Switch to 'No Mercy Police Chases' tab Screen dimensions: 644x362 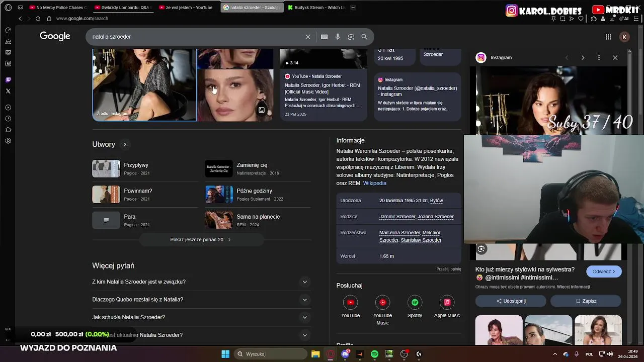click(x=58, y=8)
